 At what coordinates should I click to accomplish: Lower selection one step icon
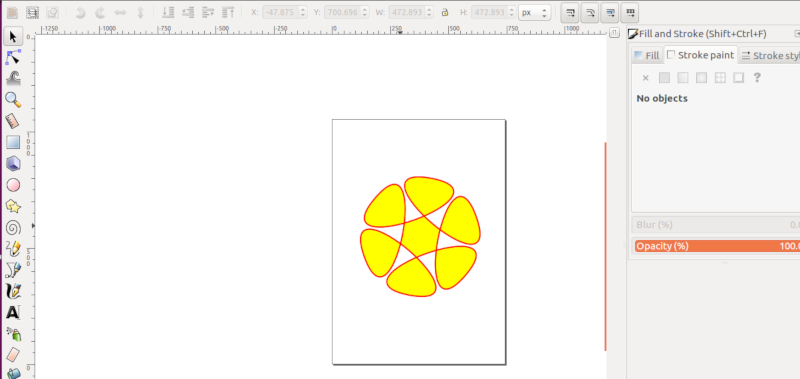[x=188, y=13]
